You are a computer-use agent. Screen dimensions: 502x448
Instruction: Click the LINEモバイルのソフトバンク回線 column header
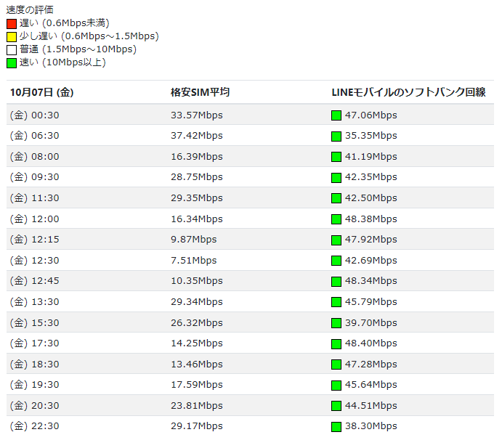[408, 92]
